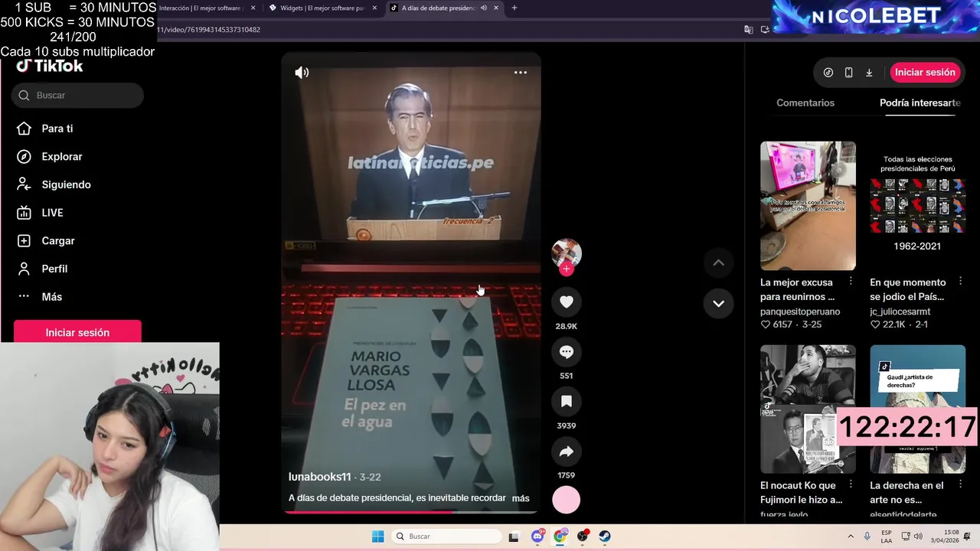Share the video using the arrow icon
Image resolution: width=980 pixels, height=551 pixels.
tap(567, 452)
